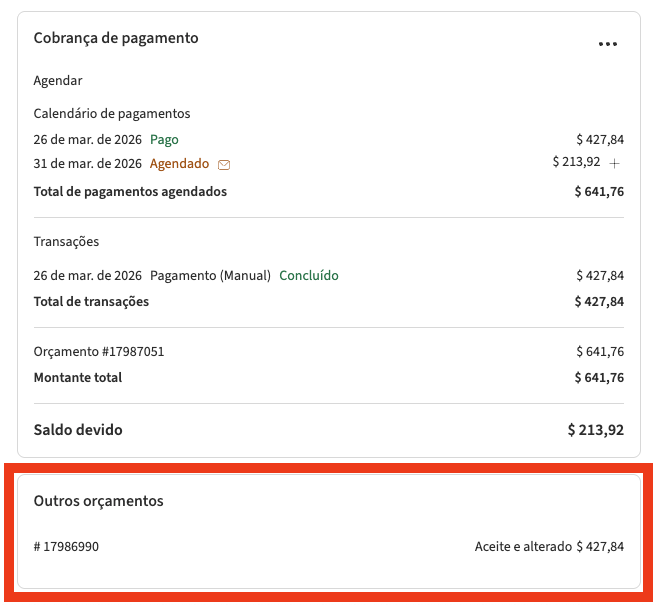Screen dimensions: 662x605
Task: Click the Outros orçamentos heading
Action: [x=98, y=500]
